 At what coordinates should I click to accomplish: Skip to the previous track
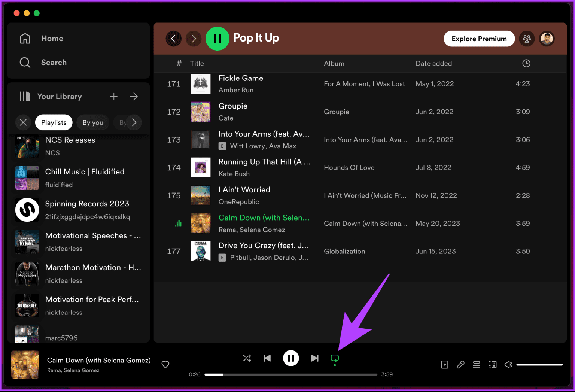tap(267, 358)
